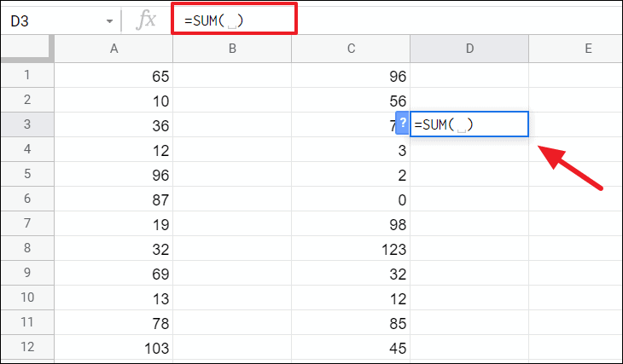Click cell A12 containing 103
The width and height of the screenshot is (623, 364).
tap(114, 347)
